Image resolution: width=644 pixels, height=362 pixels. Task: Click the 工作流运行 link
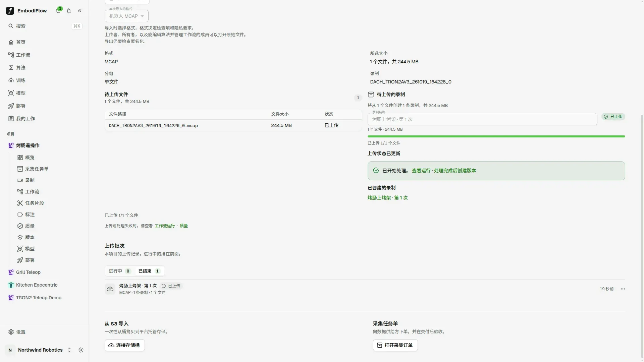(x=165, y=226)
